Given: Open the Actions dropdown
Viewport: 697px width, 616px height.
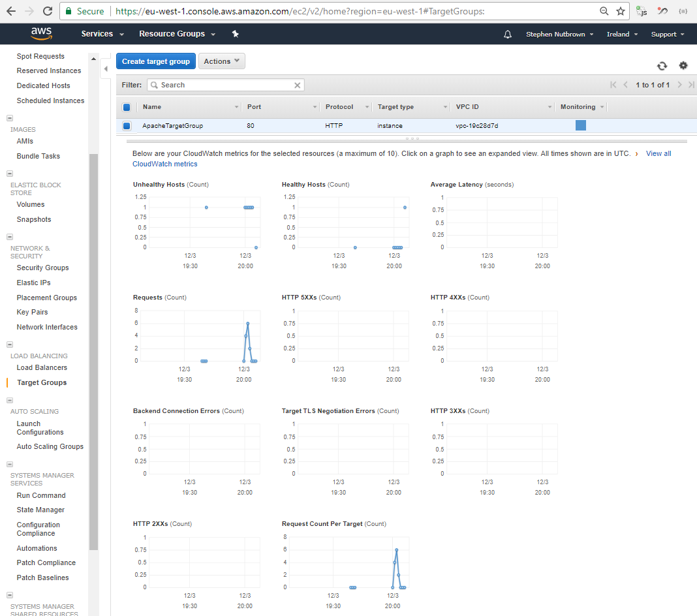Looking at the screenshot, I should point(221,61).
